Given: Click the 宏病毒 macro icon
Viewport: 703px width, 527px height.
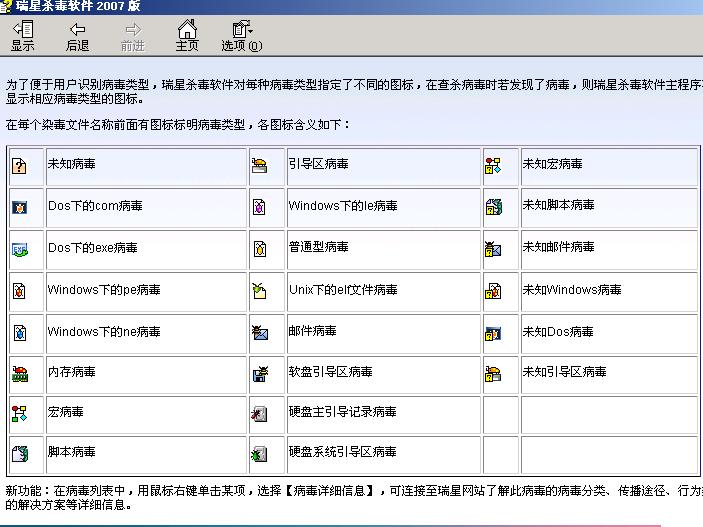Looking at the screenshot, I should pos(19,414).
